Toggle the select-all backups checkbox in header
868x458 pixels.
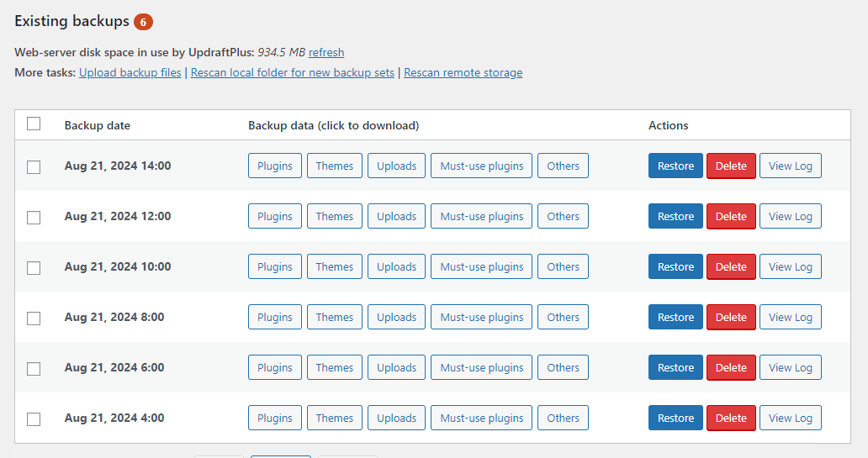(x=34, y=124)
